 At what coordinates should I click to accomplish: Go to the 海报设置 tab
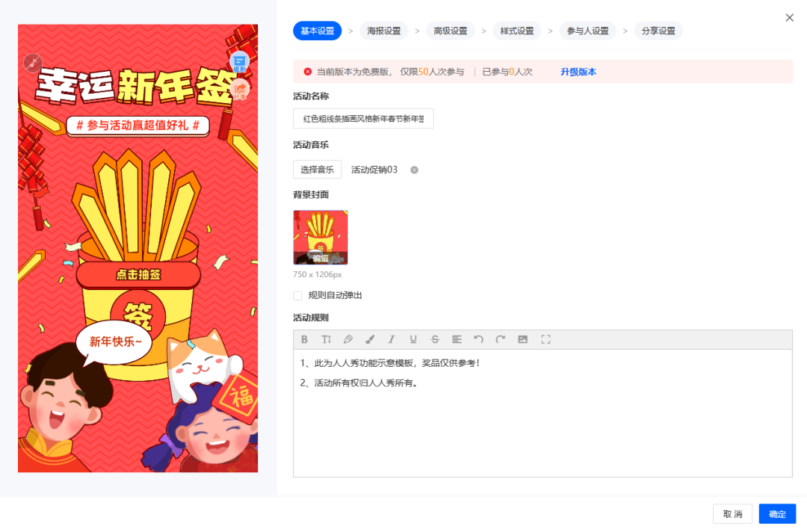(384, 31)
